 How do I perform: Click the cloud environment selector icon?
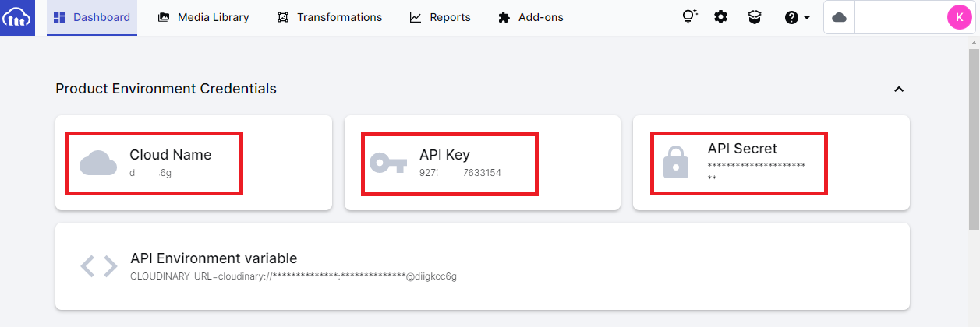pyautogui.click(x=840, y=17)
